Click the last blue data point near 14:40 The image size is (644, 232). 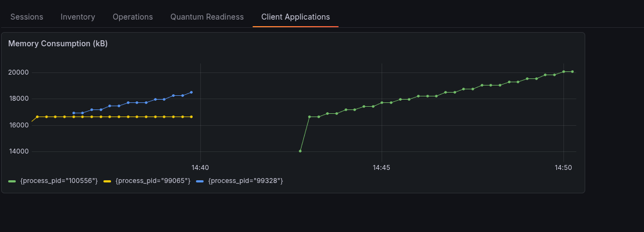(x=192, y=93)
